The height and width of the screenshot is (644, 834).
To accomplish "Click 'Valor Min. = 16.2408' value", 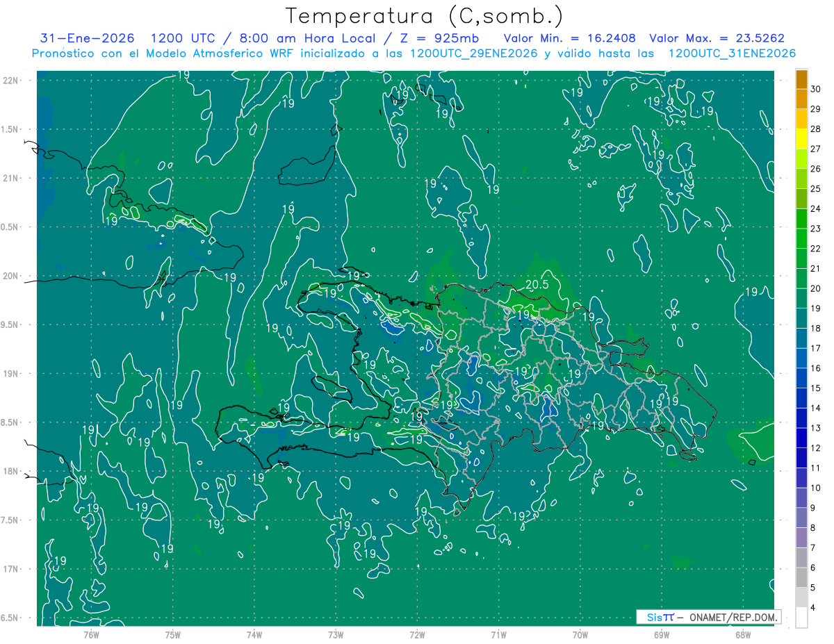I will click(x=570, y=38).
